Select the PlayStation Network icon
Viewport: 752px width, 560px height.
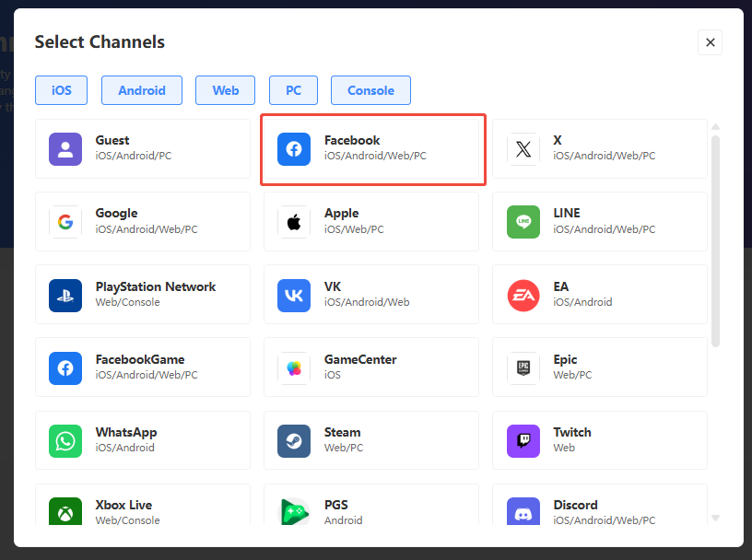tap(65, 295)
